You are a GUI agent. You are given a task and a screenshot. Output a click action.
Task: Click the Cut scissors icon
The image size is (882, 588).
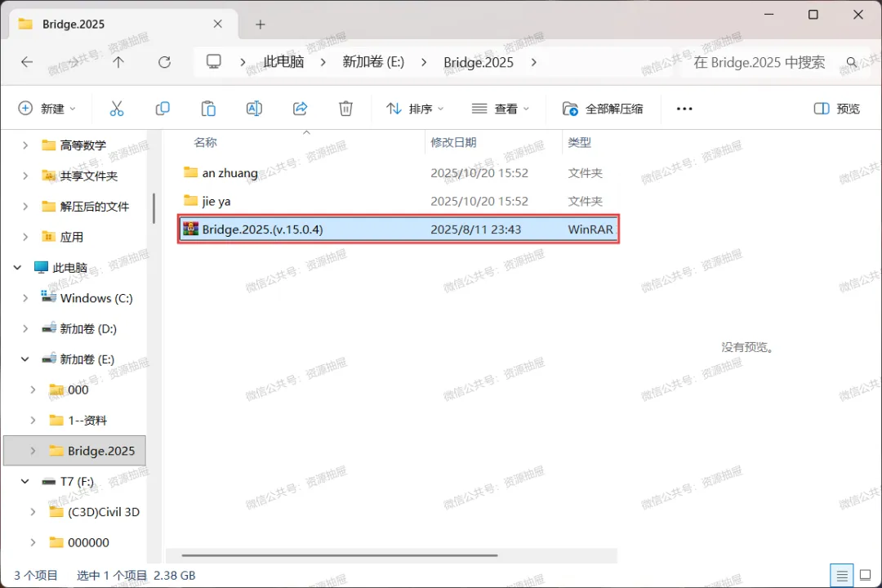tap(117, 109)
